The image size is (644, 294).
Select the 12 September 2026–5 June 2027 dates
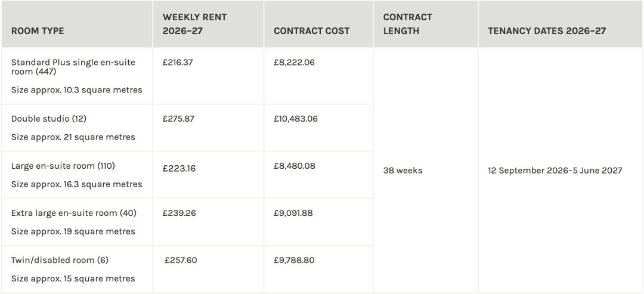click(x=555, y=171)
